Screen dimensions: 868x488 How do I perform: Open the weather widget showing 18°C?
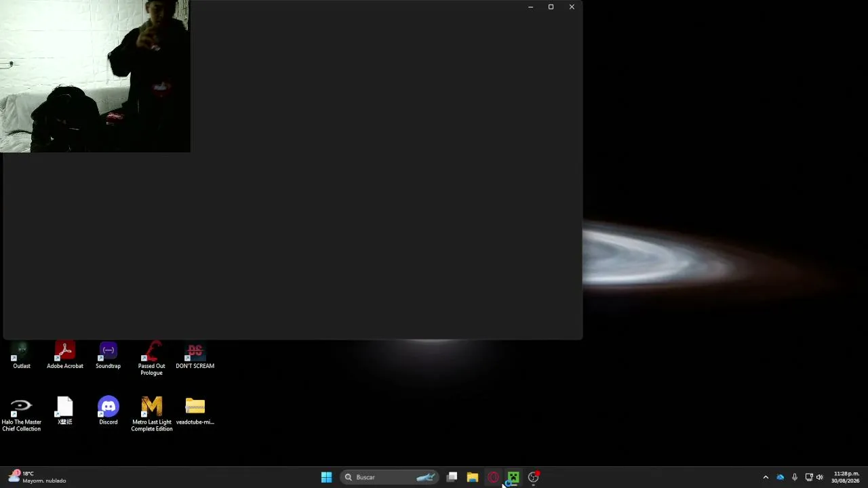37,477
